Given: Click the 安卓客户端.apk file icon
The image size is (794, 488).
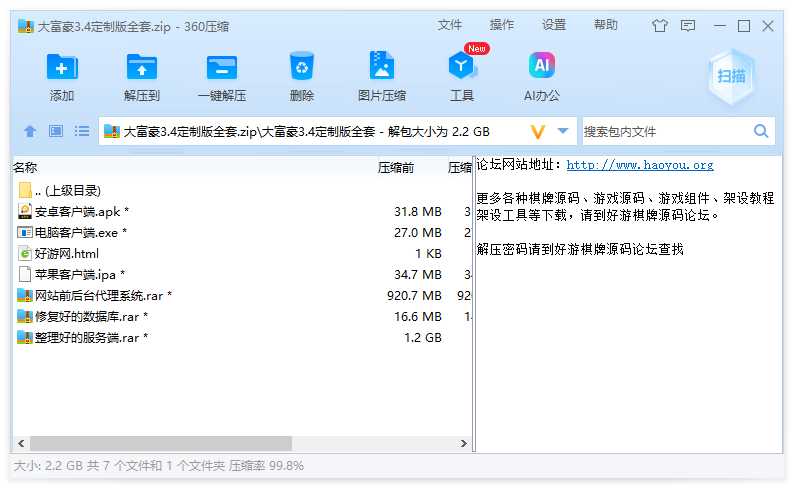Looking at the screenshot, I should (x=25, y=211).
